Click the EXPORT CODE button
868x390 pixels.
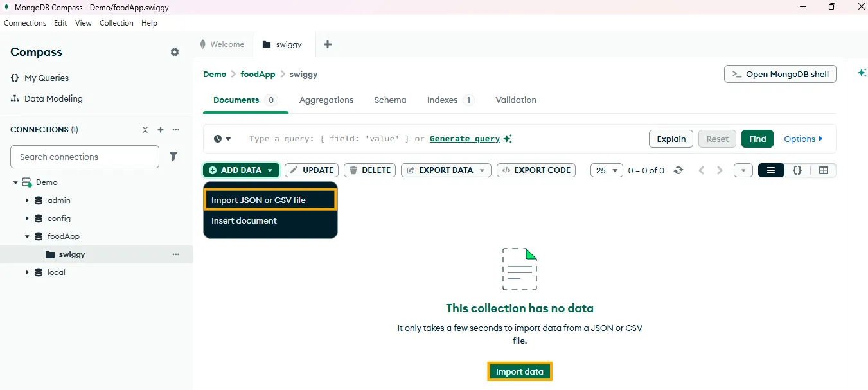536,170
